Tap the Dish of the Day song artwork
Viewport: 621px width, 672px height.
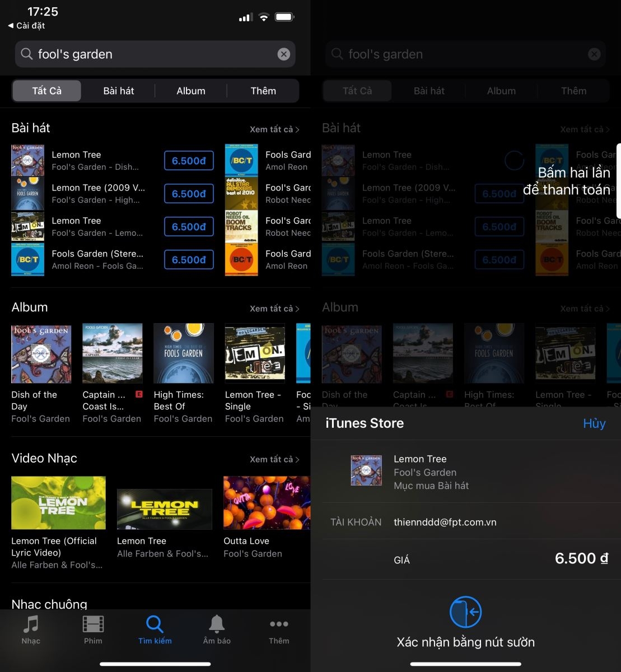pos(28,161)
